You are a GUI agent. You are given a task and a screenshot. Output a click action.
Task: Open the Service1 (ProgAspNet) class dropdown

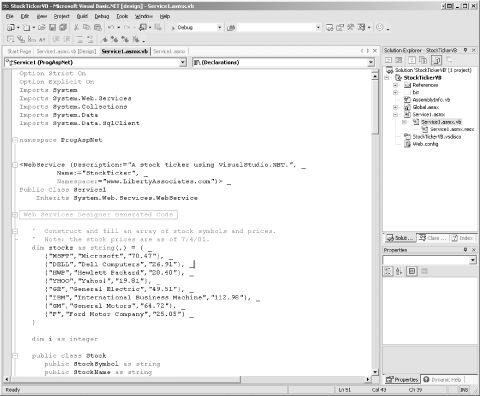(183, 62)
